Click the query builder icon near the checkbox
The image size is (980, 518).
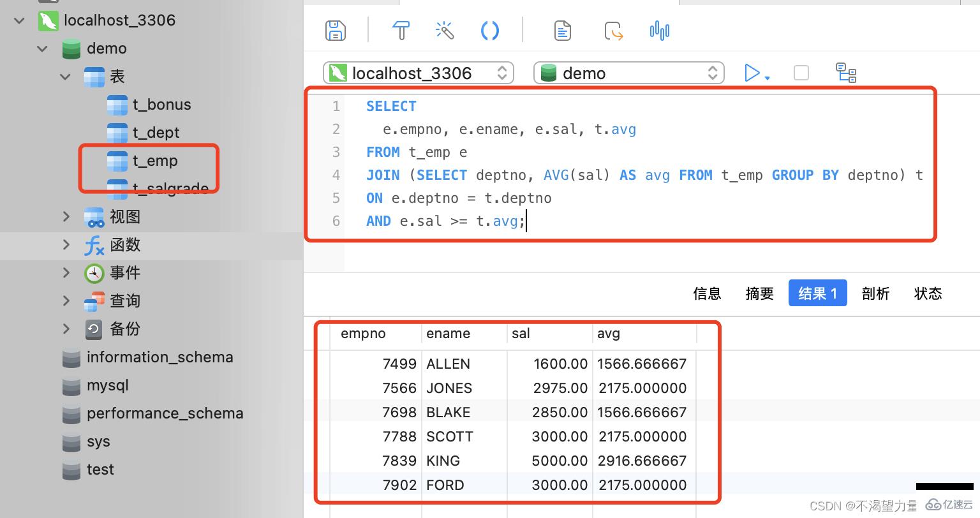coord(846,73)
